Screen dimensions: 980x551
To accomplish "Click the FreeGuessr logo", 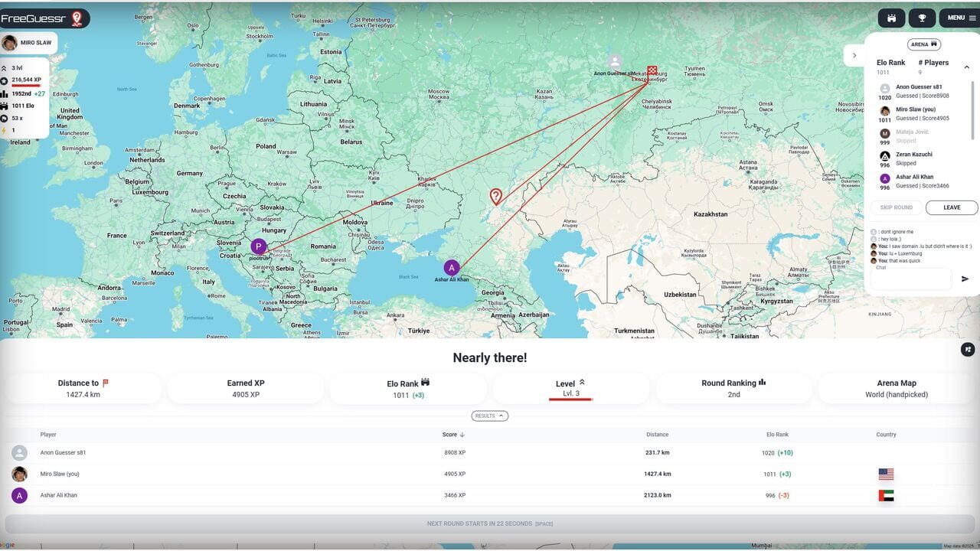I will coord(44,18).
